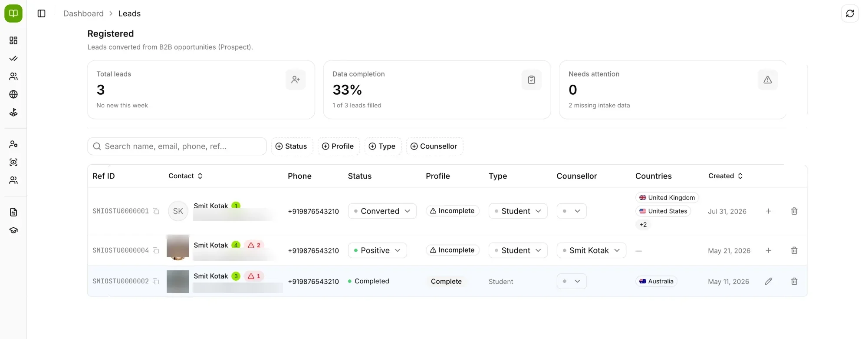The width and height of the screenshot is (868, 339).
Task: Open empty counsellor dropdown for SMIOSTU0000001
Action: pyautogui.click(x=572, y=211)
